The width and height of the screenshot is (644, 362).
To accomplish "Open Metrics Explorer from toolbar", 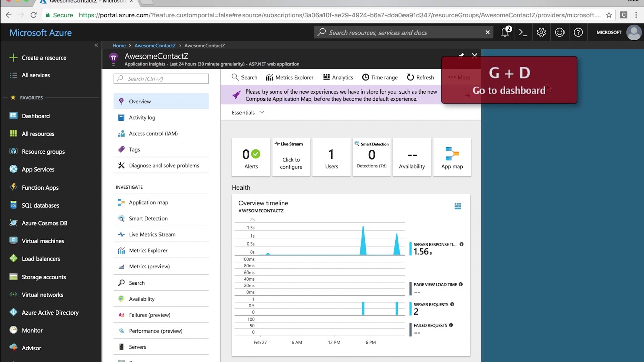I will 290,77.
